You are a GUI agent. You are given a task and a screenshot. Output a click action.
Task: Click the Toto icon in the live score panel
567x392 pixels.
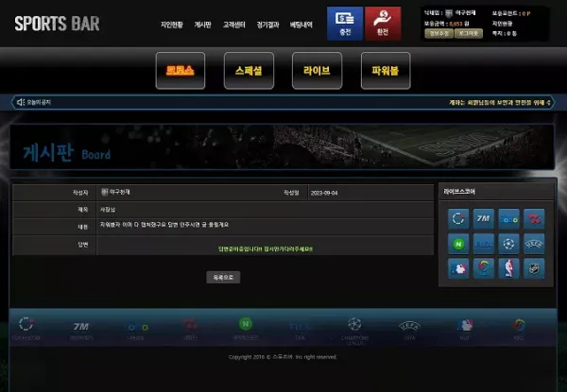pyautogui.click(x=508, y=218)
